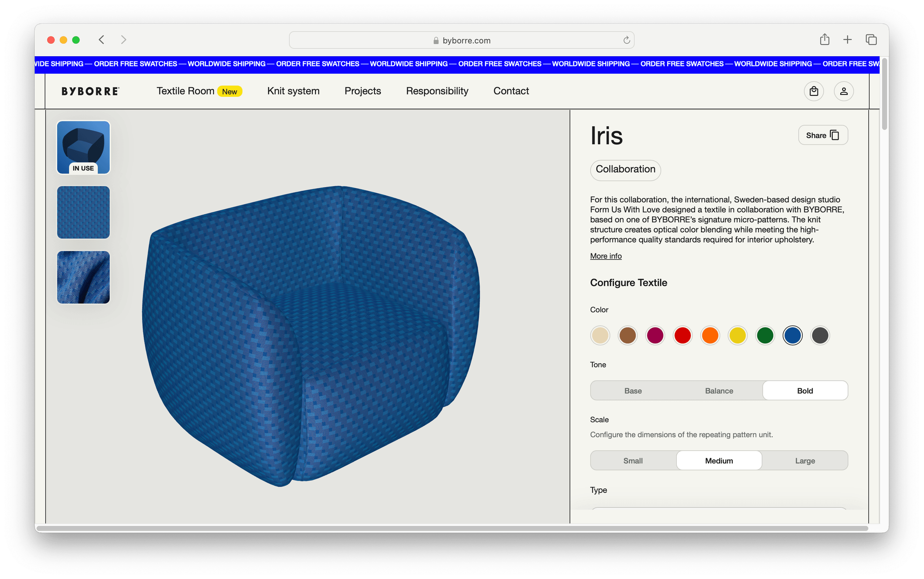The width and height of the screenshot is (924, 579).
Task: Open the Knit system menu
Action: (x=293, y=91)
